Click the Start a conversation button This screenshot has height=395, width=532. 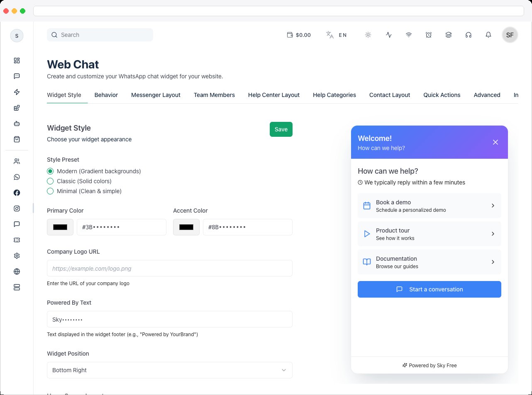(430, 289)
